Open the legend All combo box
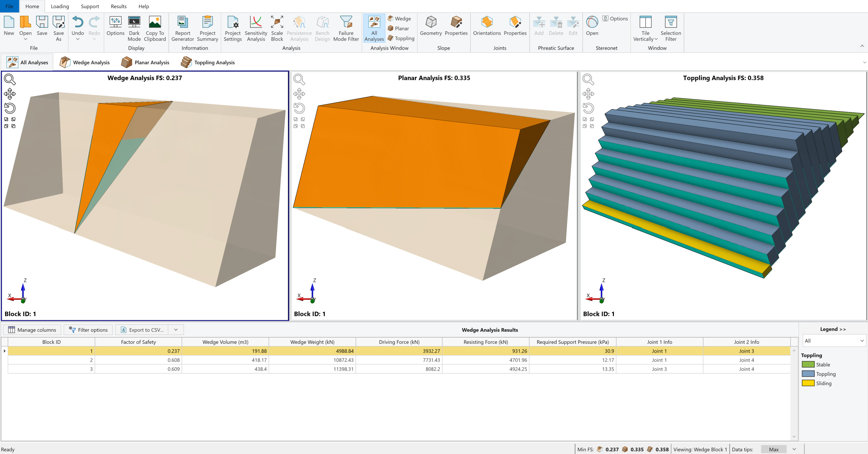Image resolution: width=868 pixels, height=454 pixels. tap(834, 340)
